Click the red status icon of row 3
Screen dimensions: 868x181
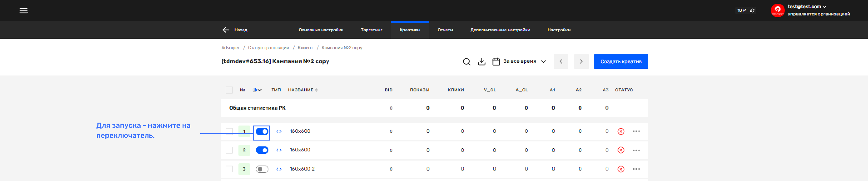(x=621, y=169)
